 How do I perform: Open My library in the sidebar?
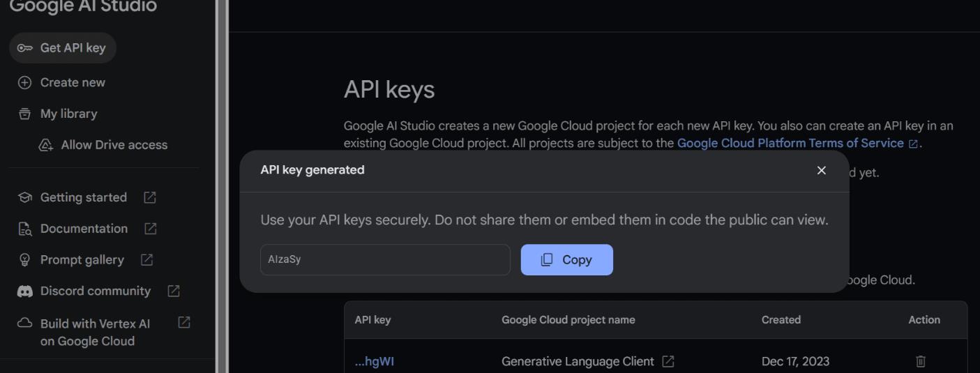pyautogui.click(x=68, y=114)
